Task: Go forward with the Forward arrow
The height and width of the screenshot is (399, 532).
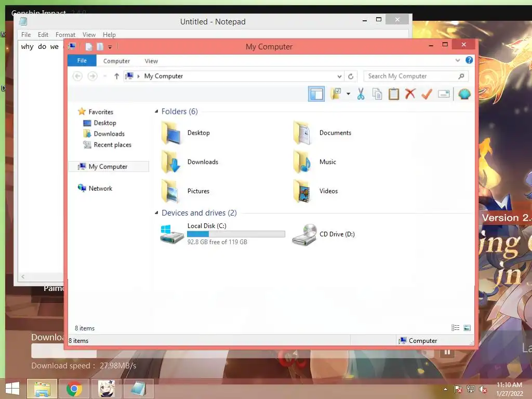Action: click(92, 76)
